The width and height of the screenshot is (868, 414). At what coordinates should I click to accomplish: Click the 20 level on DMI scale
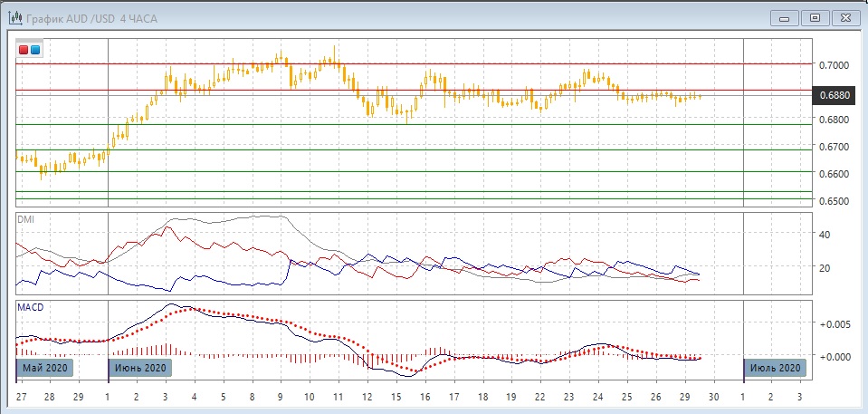tap(824, 268)
